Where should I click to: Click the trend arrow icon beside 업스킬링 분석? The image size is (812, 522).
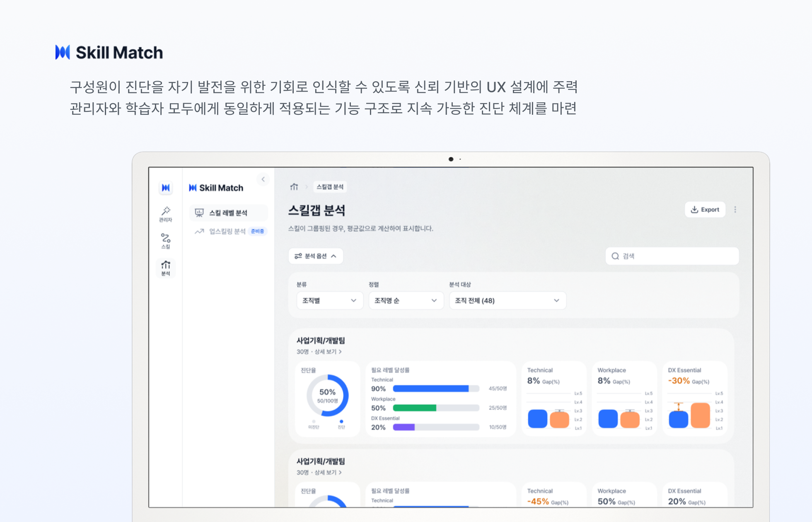pos(199,231)
